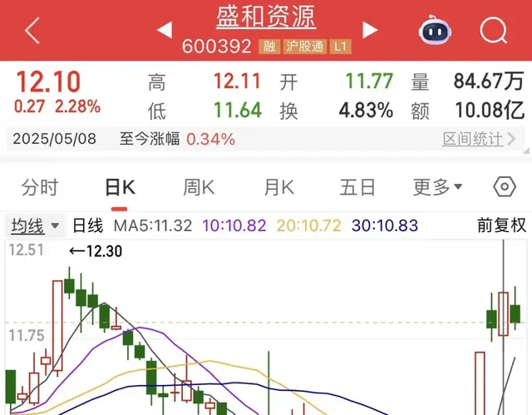Tap the MA5:11.32 label
The image size is (532, 415).
point(153,225)
